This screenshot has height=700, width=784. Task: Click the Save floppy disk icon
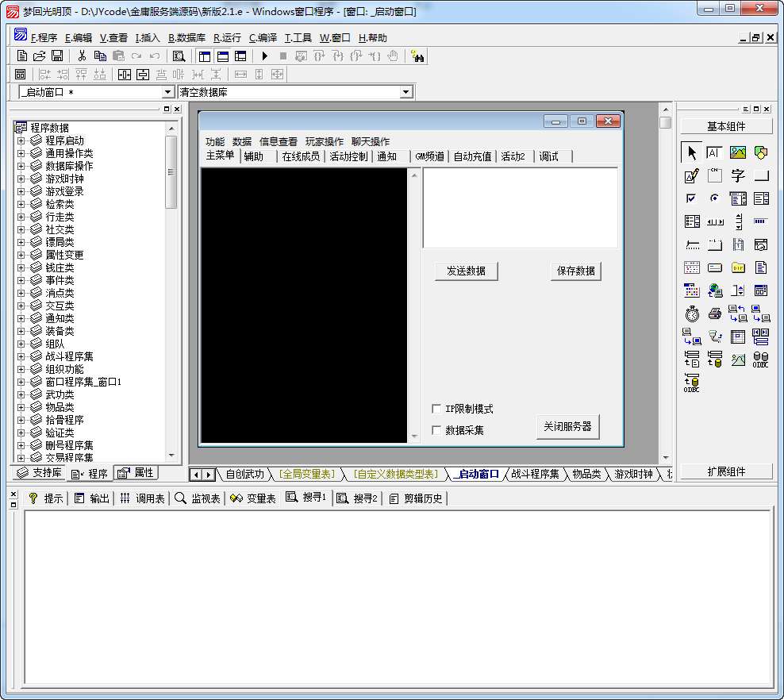(x=57, y=56)
